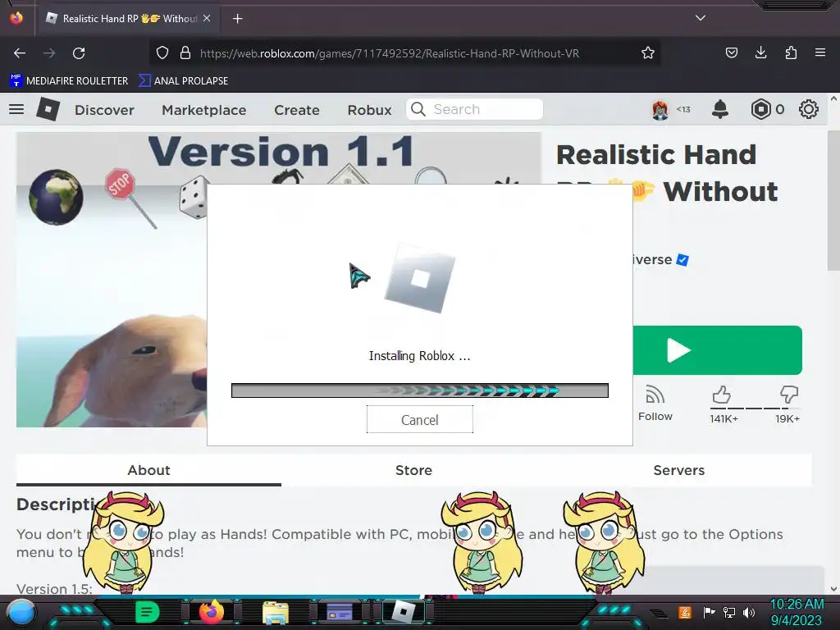Open a new browser tab

237,19
